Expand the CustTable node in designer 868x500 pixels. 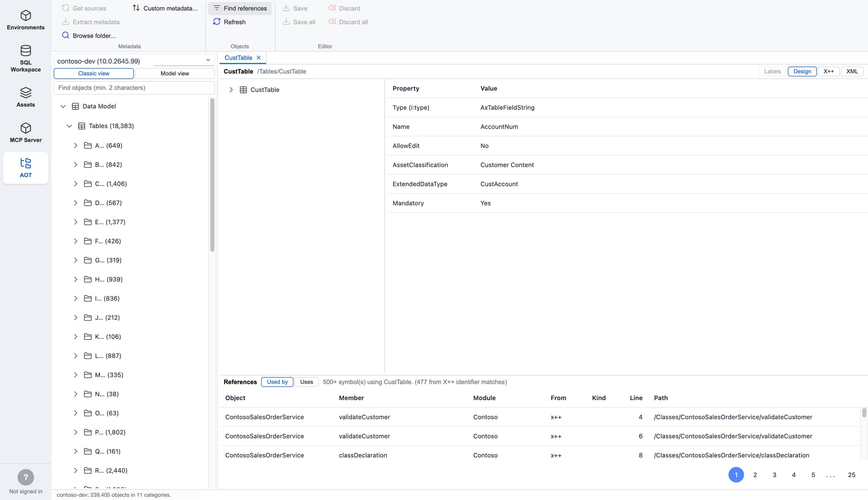click(x=231, y=90)
